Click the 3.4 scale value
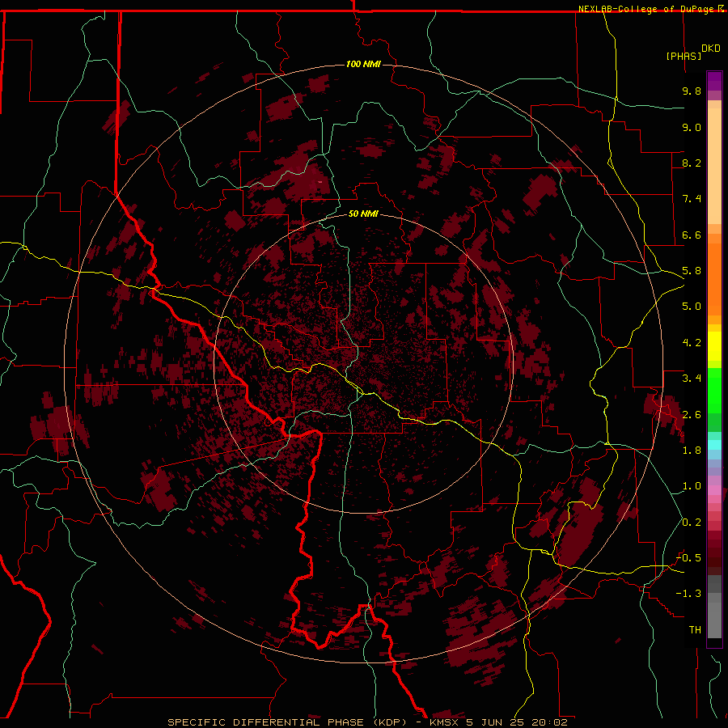The width and height of the screenshot is (728, 728). (692, 379)
